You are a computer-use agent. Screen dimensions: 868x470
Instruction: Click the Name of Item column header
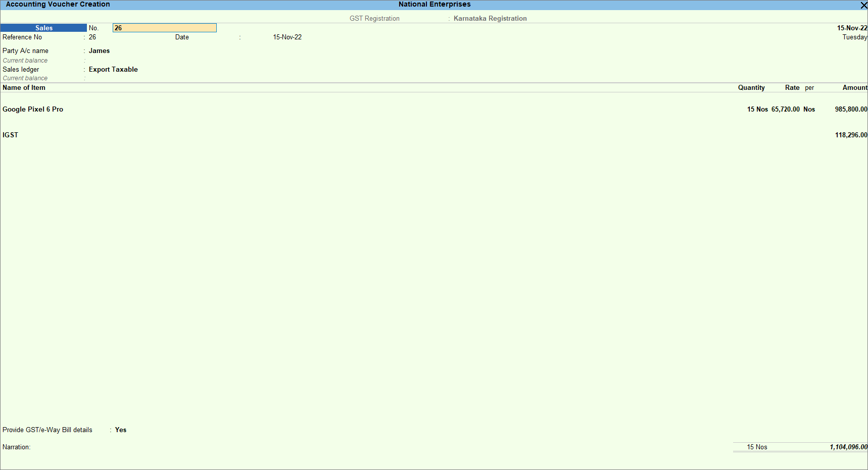click(24, 88)
